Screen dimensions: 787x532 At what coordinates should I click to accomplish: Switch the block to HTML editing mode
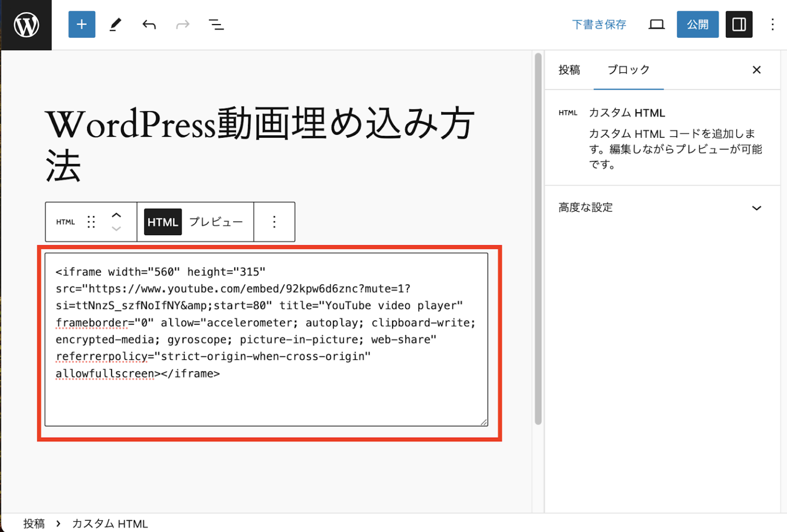tap(162, 221)
